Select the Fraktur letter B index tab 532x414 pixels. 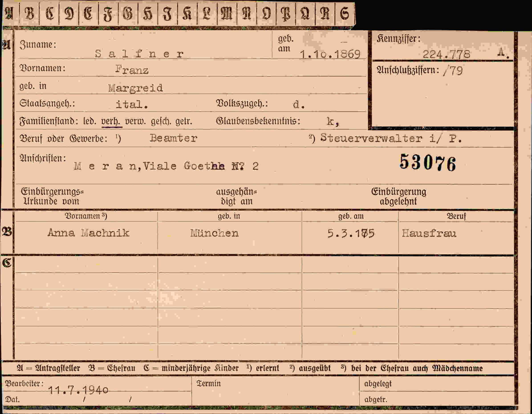click(29, 13)
